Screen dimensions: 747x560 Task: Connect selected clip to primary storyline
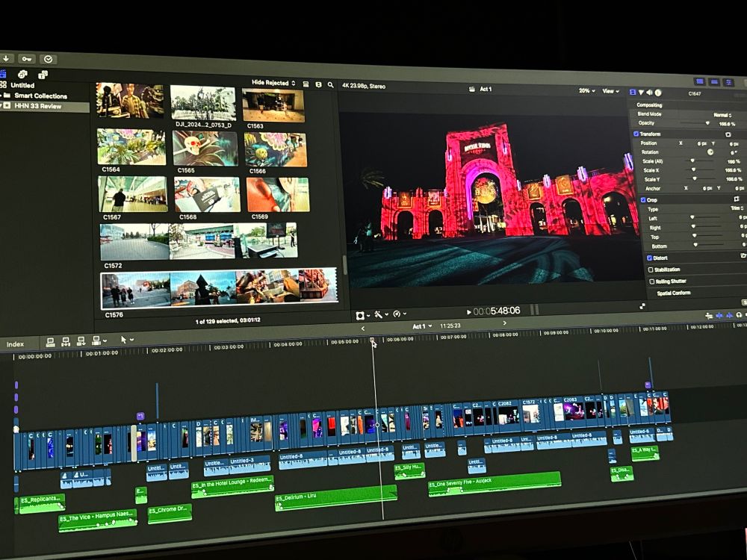(50, 341)
